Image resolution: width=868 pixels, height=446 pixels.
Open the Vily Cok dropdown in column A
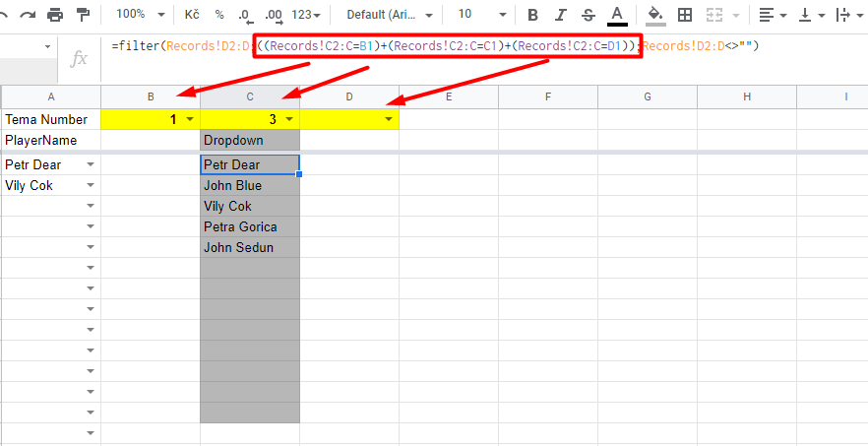click(91, 186)
